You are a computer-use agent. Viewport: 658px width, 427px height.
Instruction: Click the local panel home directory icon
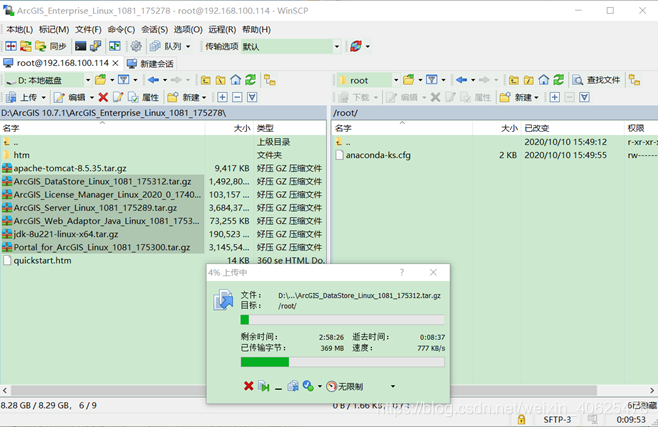(235, 80)
